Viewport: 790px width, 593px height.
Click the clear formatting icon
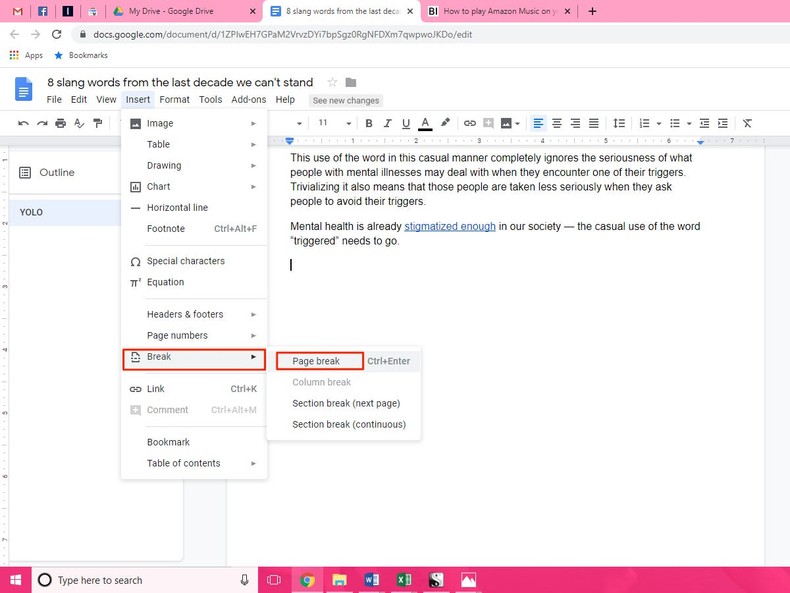pos(746,123)
